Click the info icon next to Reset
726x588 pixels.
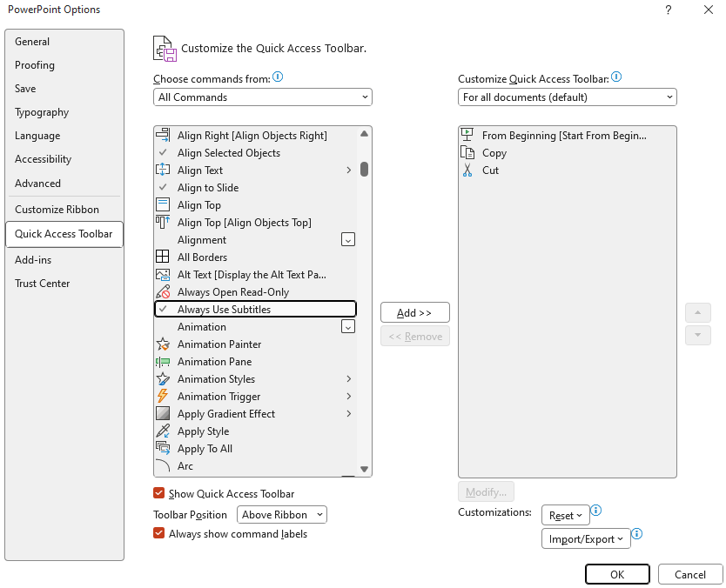(596, 511)
